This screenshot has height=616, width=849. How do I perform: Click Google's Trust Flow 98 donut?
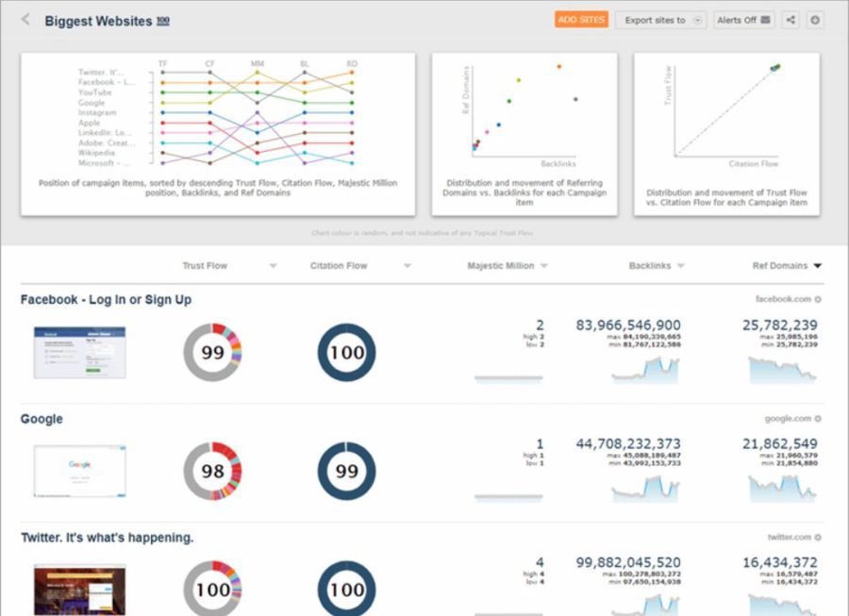[x=213, y=471]
